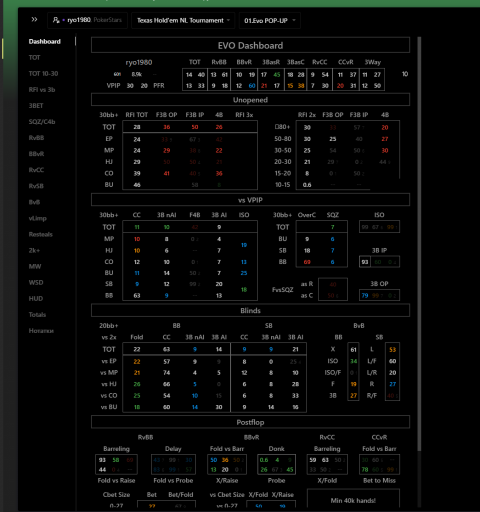
Task: Open the vLimp sidebar section
Action: pyautogui.click(x=38, y=218)
